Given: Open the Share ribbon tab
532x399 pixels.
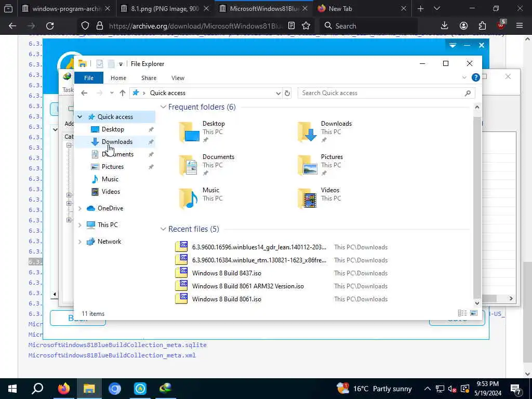Looking at the screenshot, I should tap(149, 78).
